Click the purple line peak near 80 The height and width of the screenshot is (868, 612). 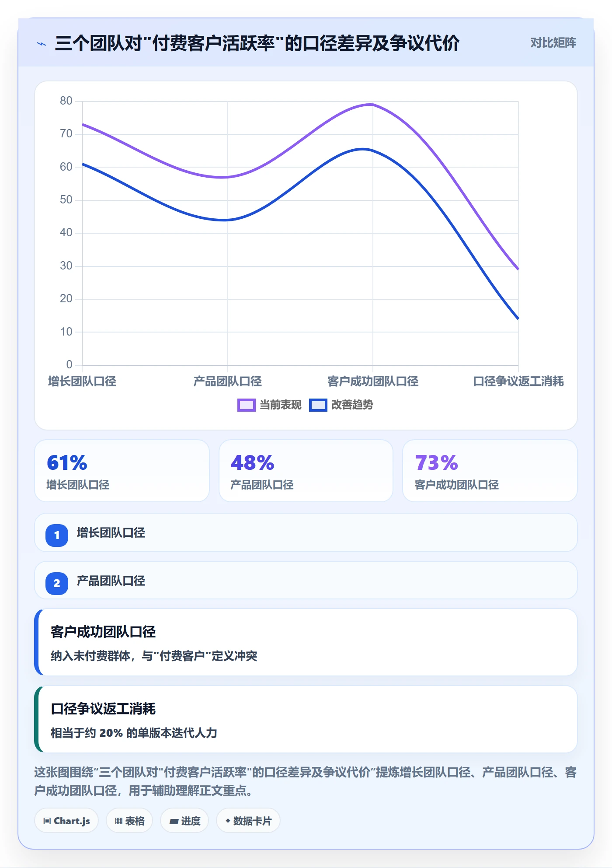[372, 104]
